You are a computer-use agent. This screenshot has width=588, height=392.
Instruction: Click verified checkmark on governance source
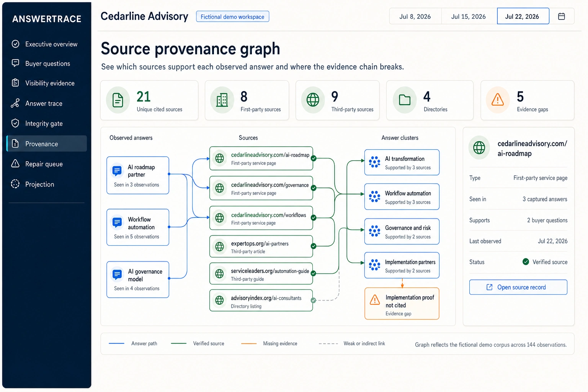(314, 188)
